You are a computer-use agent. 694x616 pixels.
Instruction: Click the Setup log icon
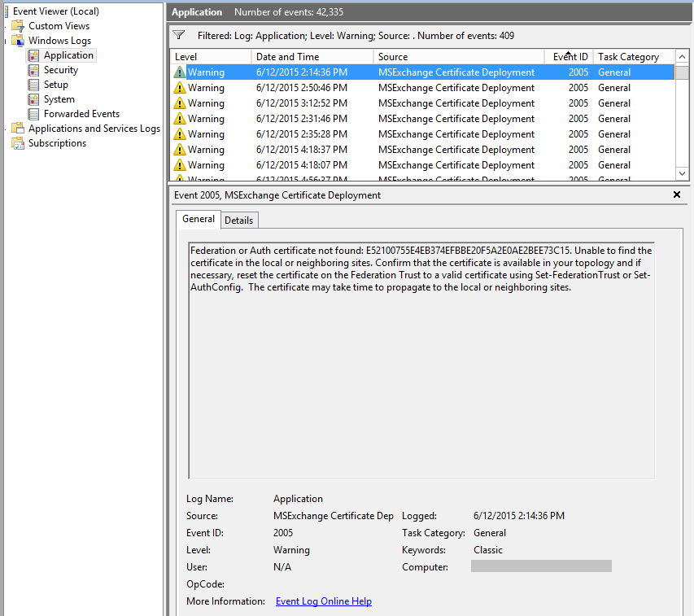33,85
